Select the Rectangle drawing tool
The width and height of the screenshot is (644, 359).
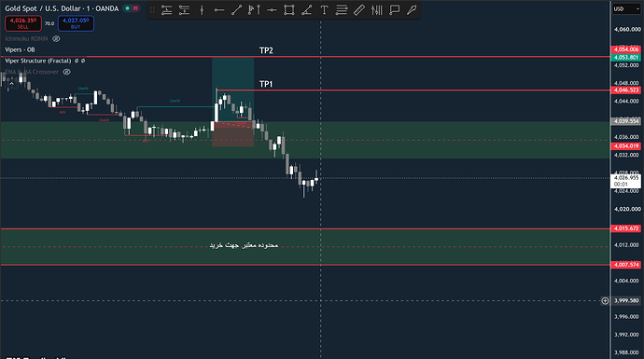click(x=289, y=10)
